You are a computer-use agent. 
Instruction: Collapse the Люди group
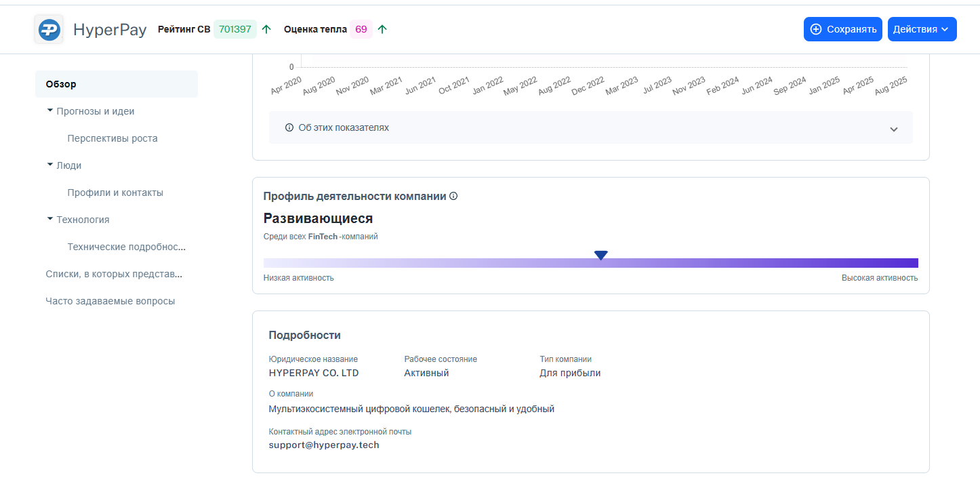pyautogui.click(x=50, y=165)
